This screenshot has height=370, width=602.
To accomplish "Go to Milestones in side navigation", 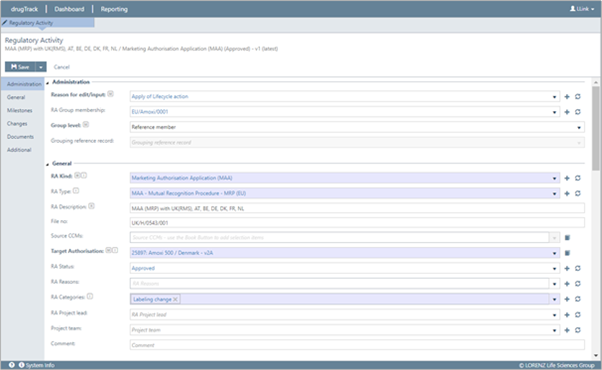I will click(x=20, y=111).
